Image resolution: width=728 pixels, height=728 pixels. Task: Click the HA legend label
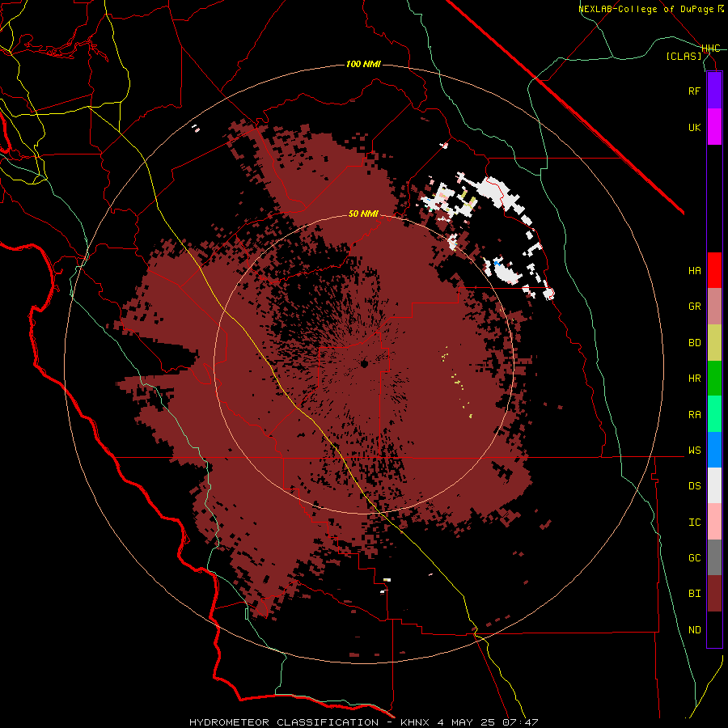(x=694, y=271)
